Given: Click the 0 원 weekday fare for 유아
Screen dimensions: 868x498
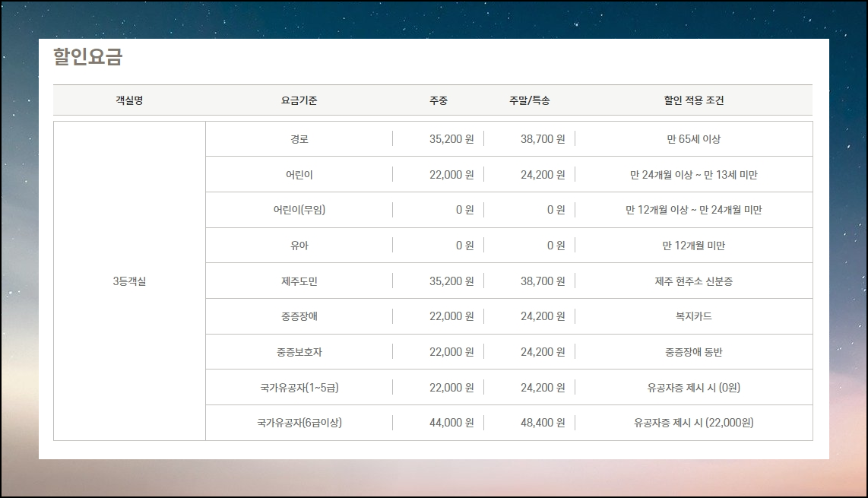Looking at the screenshot, I should pyautogui.click(x=465, y=246).
